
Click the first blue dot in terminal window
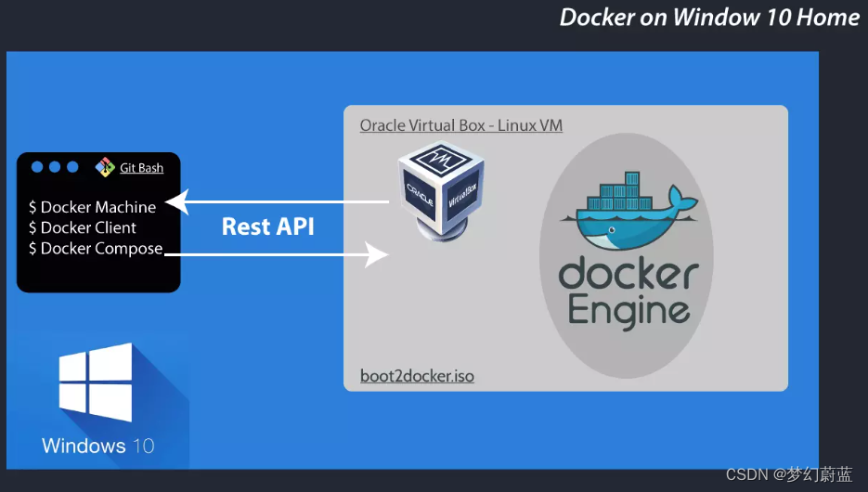tap(37, 167)
